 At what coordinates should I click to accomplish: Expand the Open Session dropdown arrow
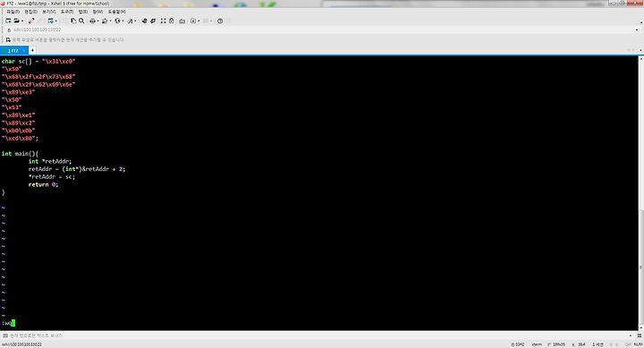point(22,21)
